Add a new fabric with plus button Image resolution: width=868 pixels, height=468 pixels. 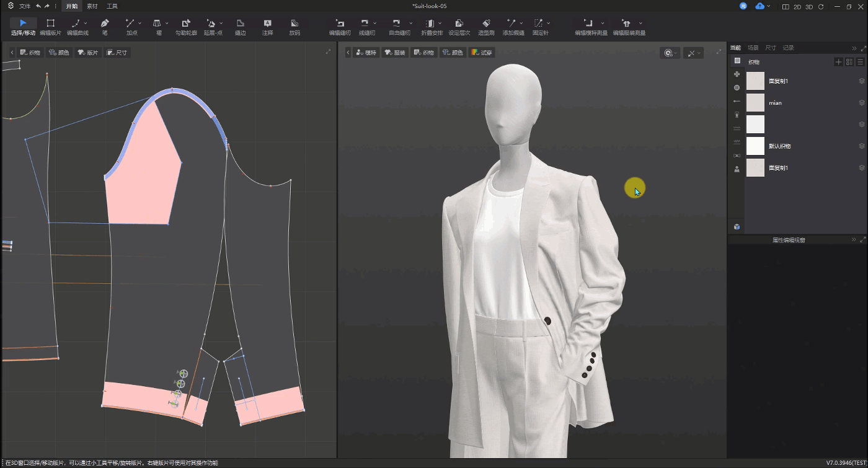coord(838,62)
